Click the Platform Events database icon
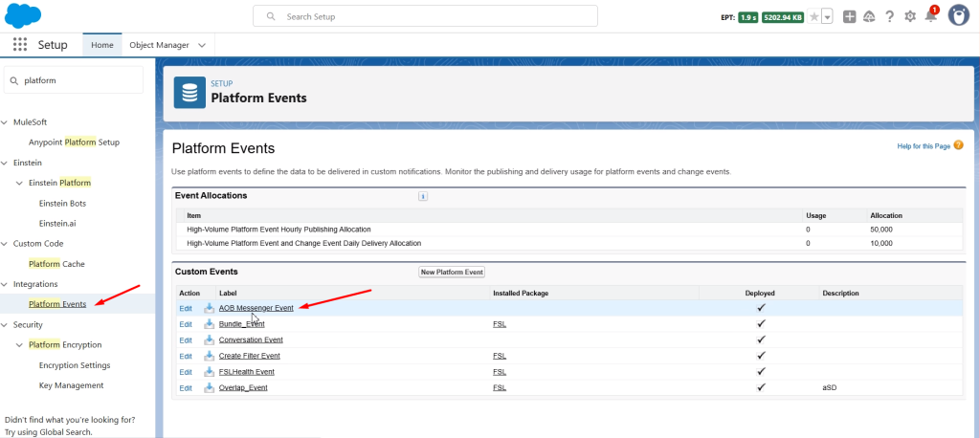 pos(189,93)
